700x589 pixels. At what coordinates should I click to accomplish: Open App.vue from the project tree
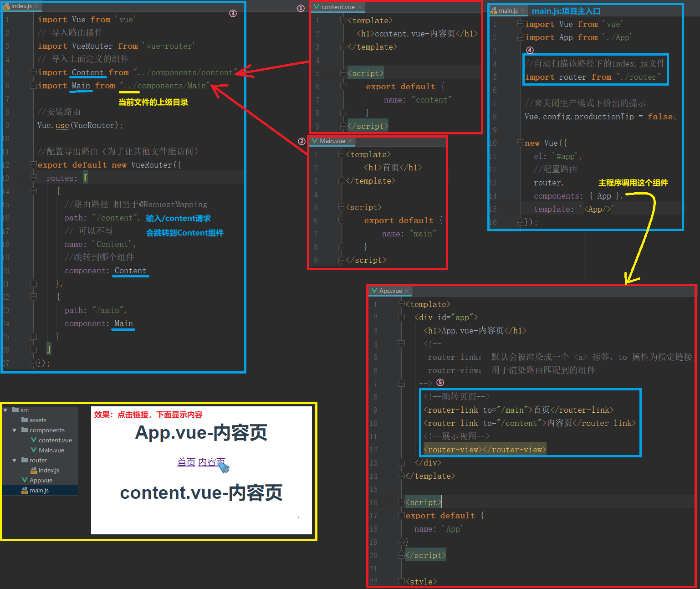pos(41,480)
